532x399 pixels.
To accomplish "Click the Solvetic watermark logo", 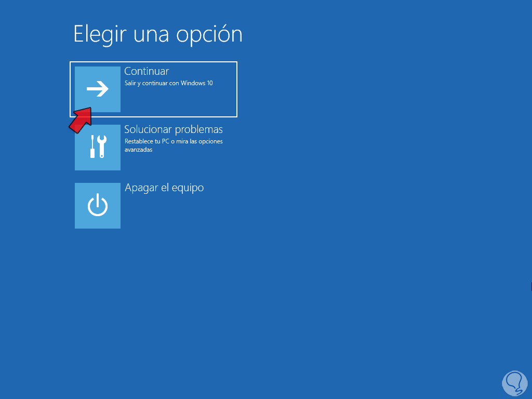I will pyautogui.click(x=514, y=383).
